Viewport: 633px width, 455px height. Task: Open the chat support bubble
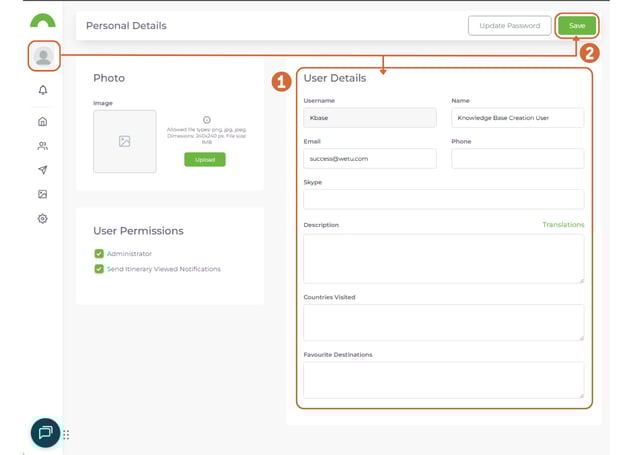point(45,433)
